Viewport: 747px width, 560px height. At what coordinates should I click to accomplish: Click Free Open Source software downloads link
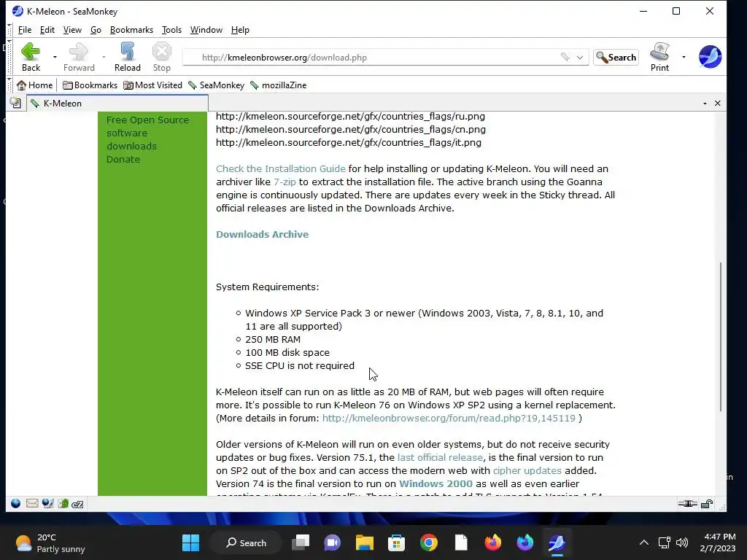tap(147, 133)
